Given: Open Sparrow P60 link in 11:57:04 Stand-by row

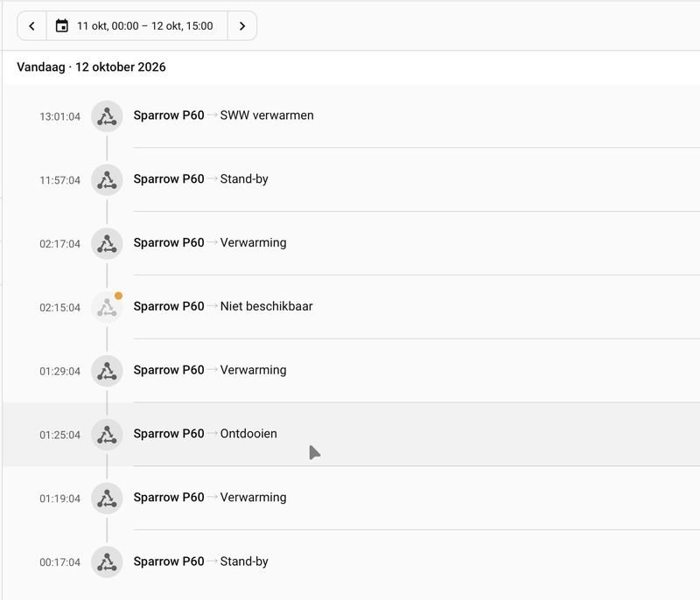Looking at the screenshot, I should [169, 179].
